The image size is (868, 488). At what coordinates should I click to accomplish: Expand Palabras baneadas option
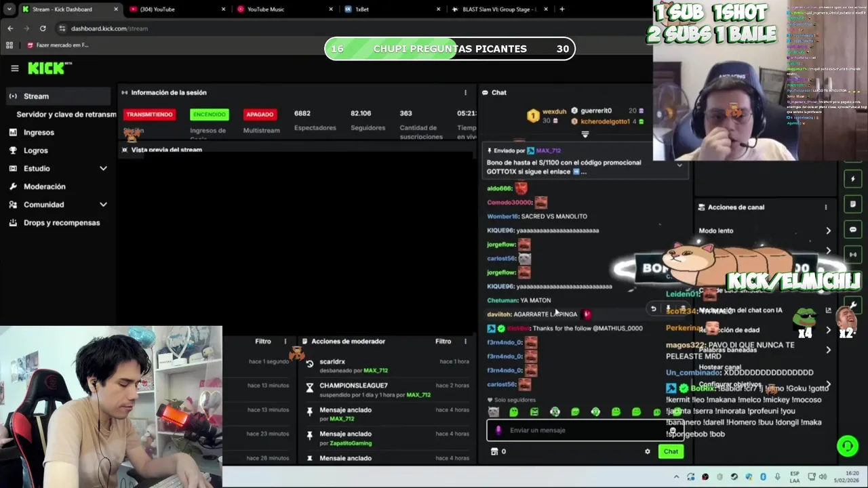point(828,350)
